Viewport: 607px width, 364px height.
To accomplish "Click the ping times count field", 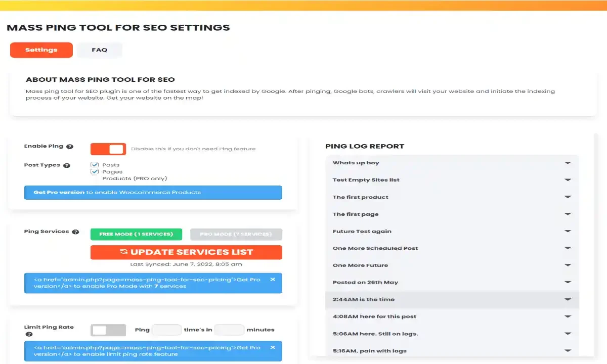I will (167, 330).
